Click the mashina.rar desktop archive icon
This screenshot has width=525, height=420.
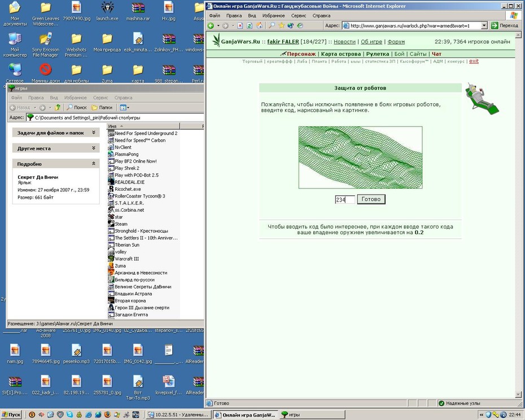[x=138, y=12]
